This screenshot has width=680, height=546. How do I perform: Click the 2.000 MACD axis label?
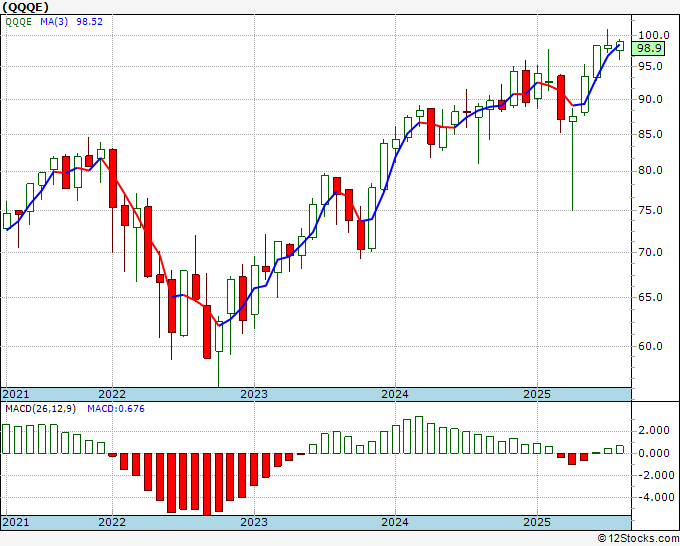pos(653,431)
